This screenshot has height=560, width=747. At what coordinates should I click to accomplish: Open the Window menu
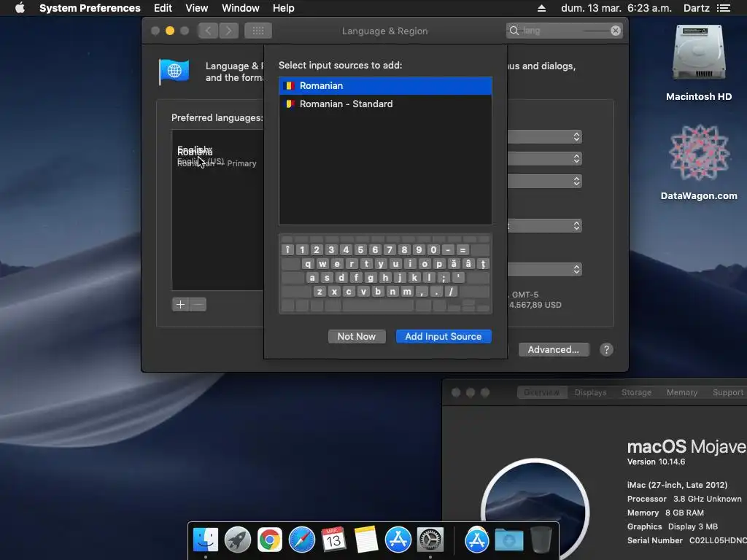click(241, 8)
